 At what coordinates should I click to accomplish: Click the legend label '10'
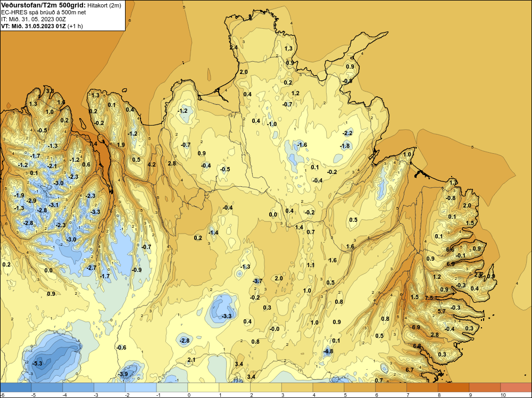point(503,395)
